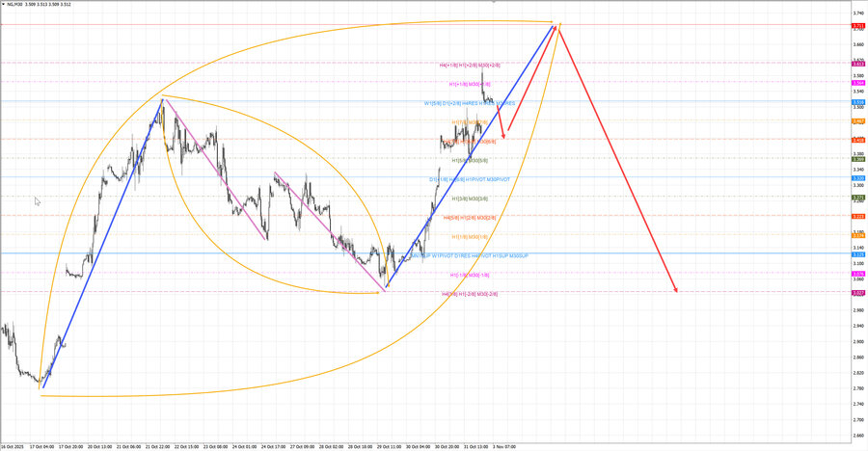
Task: Click the 3.125 blue price tag
Action: 856,254
